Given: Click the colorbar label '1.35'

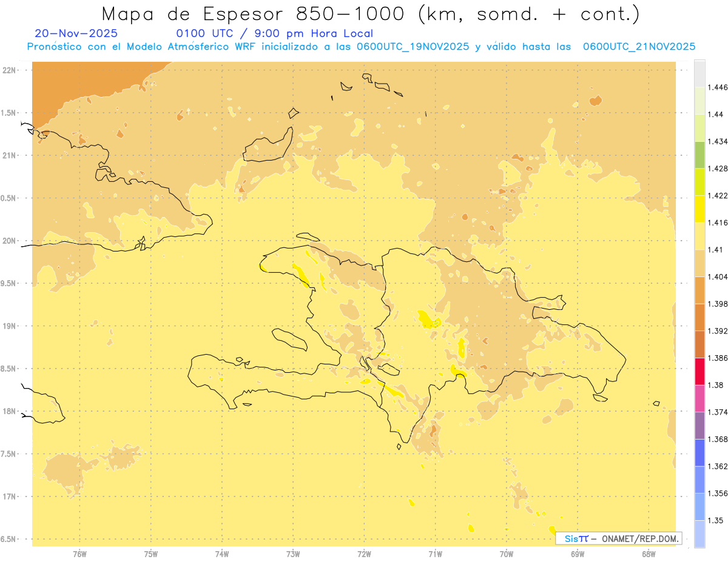Looking at the screenshot, I should click(x=716, y=520).
